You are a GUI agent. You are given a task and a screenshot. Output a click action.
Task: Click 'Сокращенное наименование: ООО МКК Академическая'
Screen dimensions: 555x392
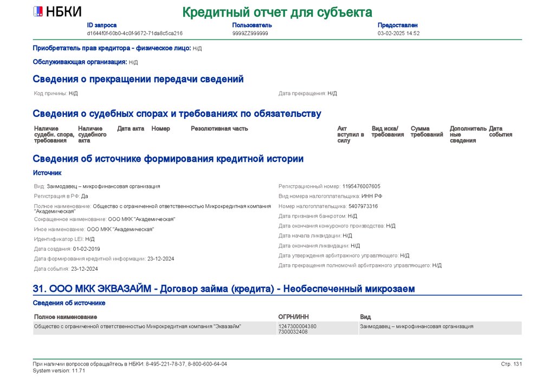pos(105,219)
